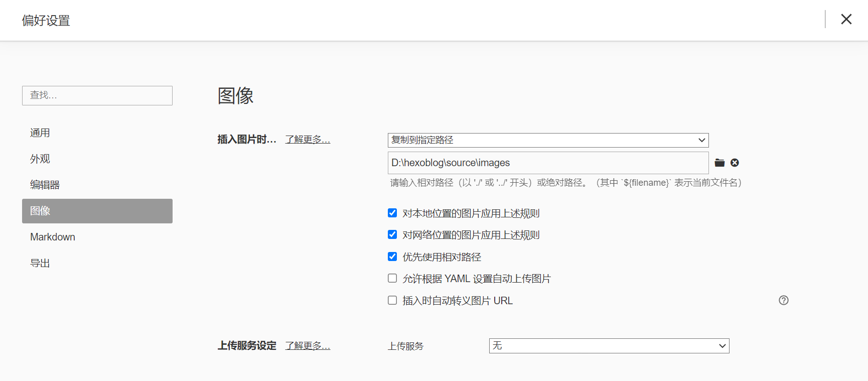Go to the 导出 export section
Screen dimensions: 868x381
click(40, 263)
